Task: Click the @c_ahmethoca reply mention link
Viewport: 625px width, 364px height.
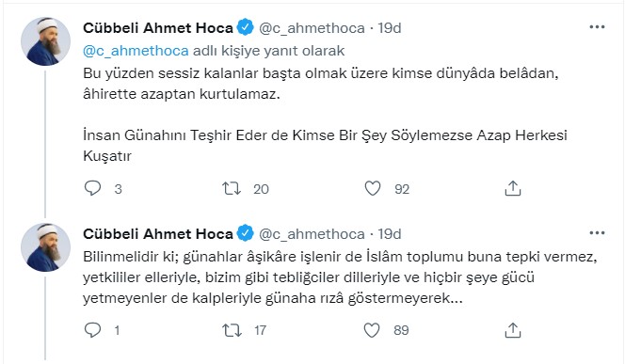Action: pos(136,51)
